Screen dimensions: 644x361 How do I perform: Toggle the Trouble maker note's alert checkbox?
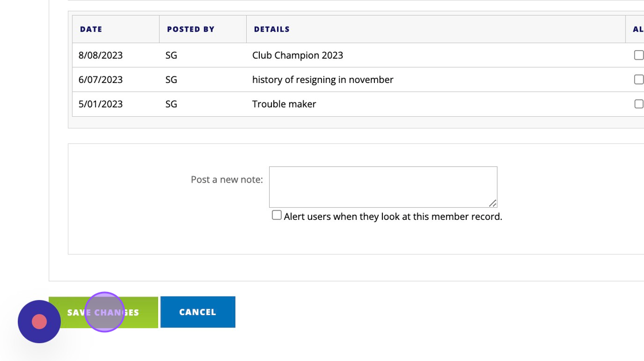pos(638,104)
